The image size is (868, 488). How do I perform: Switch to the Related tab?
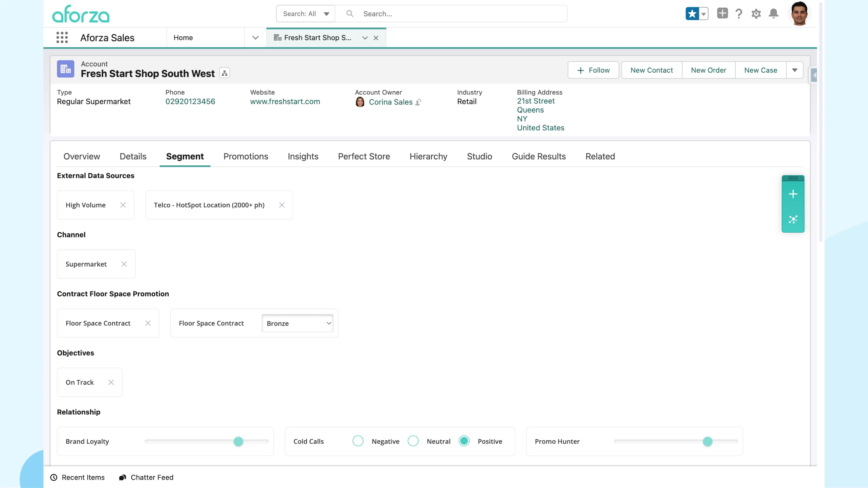coord(600,157)
